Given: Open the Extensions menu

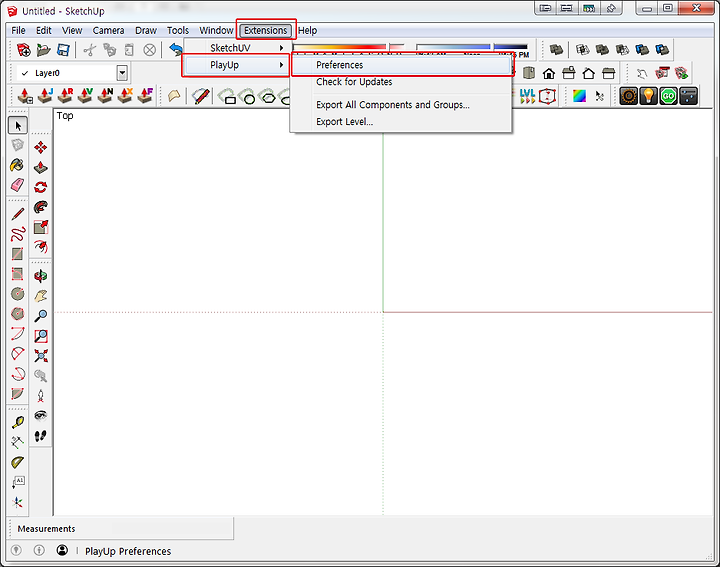Looking at the screenshot, I should (x=266, y=30).
